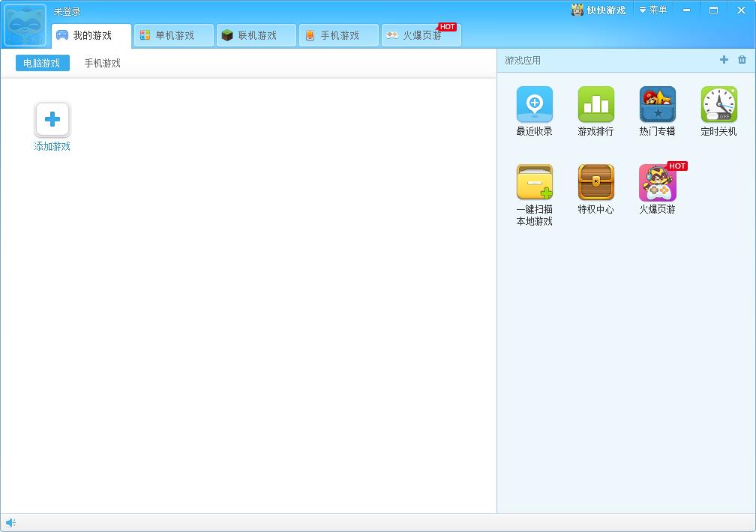The height and width of the screenshot is (532, 756).
Task: Open the 最近收录 recent games icon
Action: click(x=534, y=106)
